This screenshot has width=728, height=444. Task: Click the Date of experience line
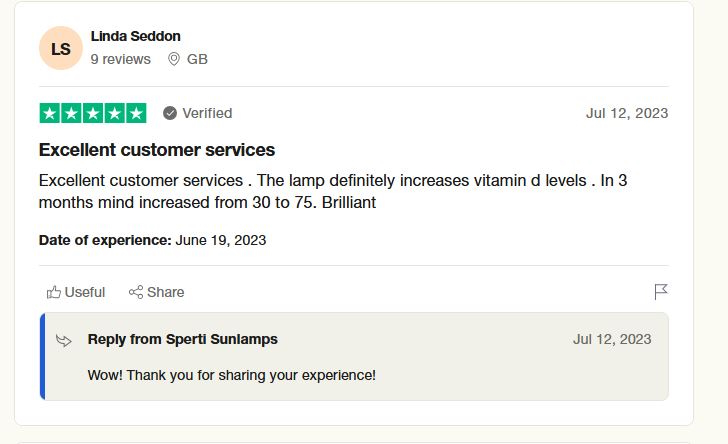click(152, 240)
